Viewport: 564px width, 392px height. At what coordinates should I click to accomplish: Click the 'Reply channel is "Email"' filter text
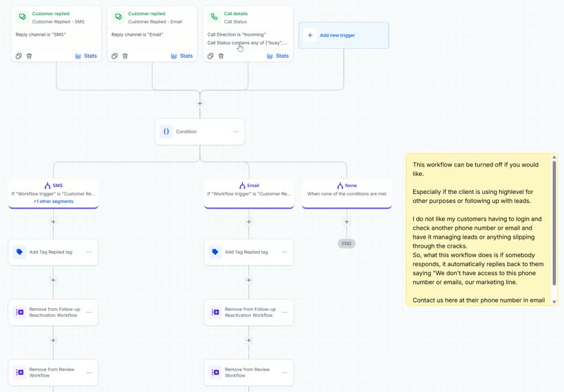138,34
